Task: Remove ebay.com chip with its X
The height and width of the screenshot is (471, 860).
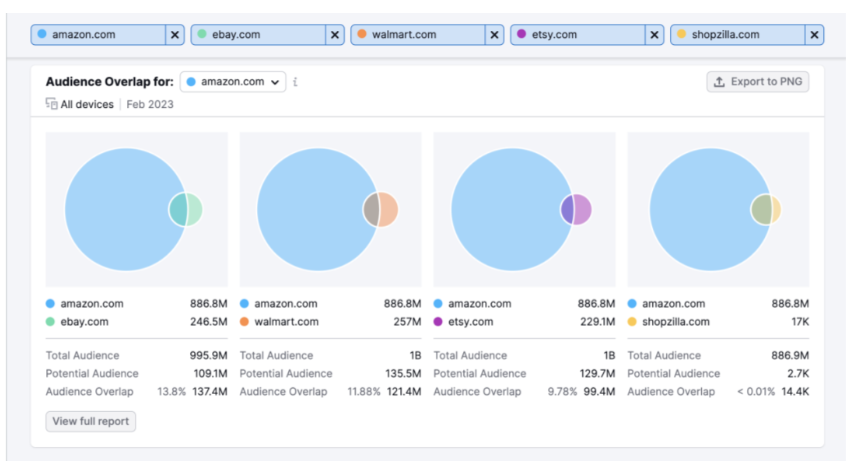Action: coord(335,35)
